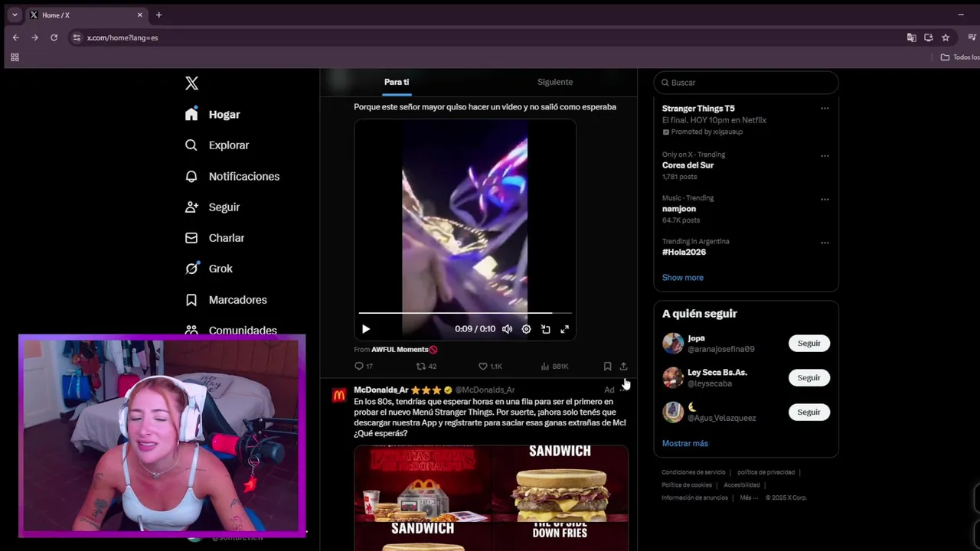
Task: Open Ley Seca Bs.As. avatar
Action: [673, 378]
